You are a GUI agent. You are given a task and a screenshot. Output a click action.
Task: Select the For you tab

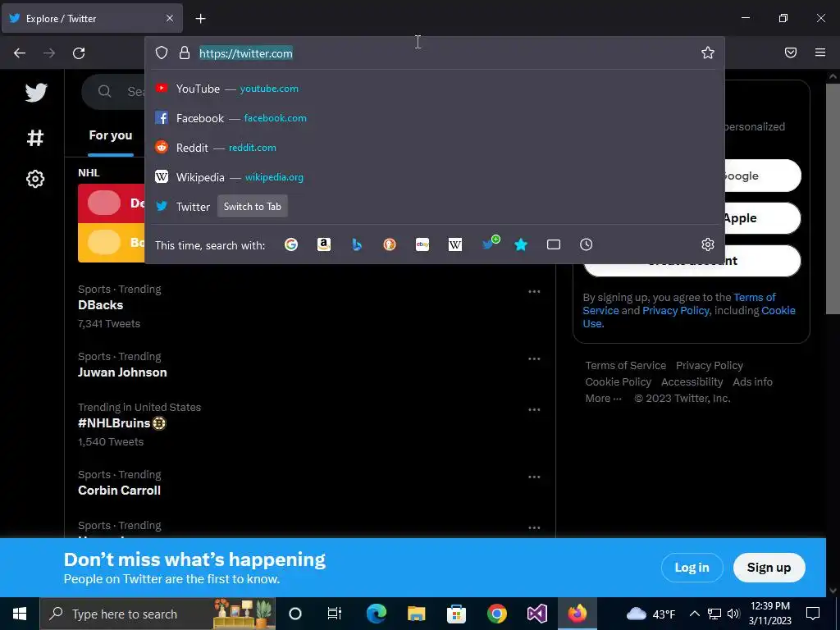111,135
